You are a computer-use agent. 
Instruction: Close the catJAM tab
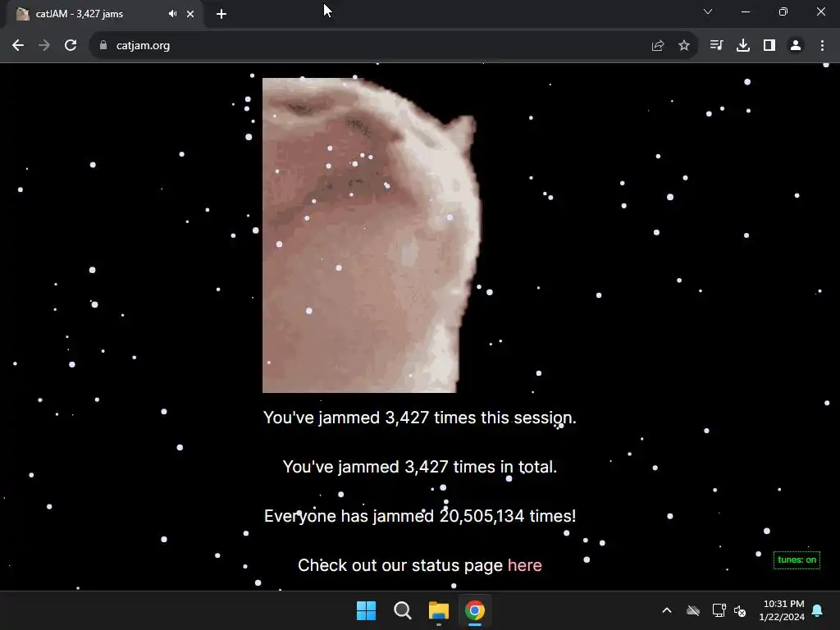pos(190,14)
